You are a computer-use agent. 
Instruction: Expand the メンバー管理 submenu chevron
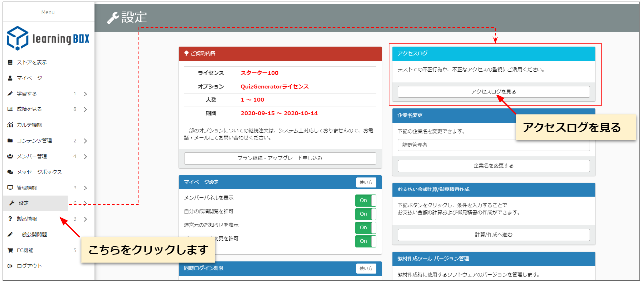(85, 156)
